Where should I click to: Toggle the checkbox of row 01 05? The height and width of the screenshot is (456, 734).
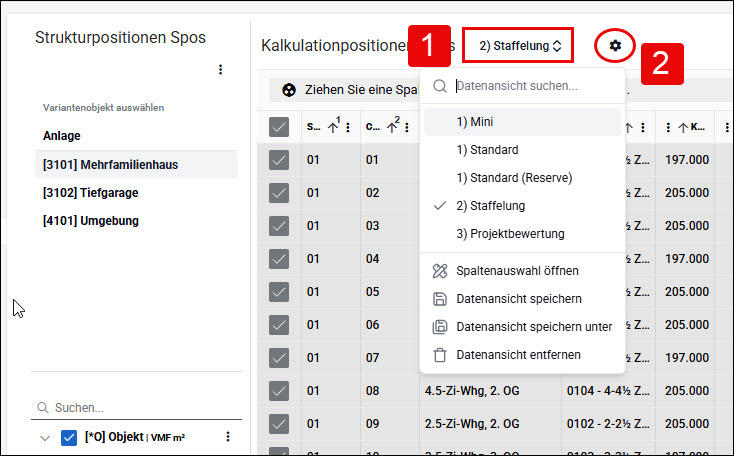[279, 292]
